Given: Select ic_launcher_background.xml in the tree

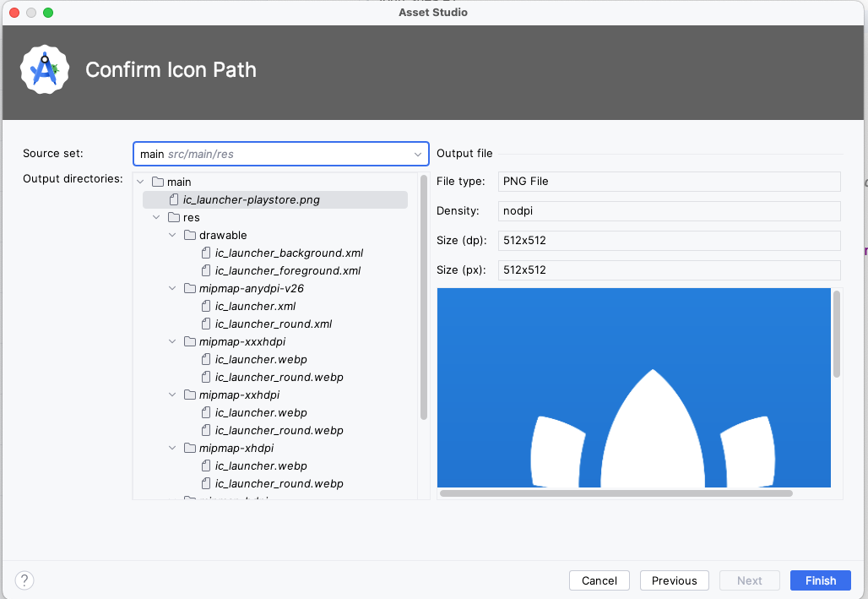Looking at the screenshot, I should [x=289, y=253].
